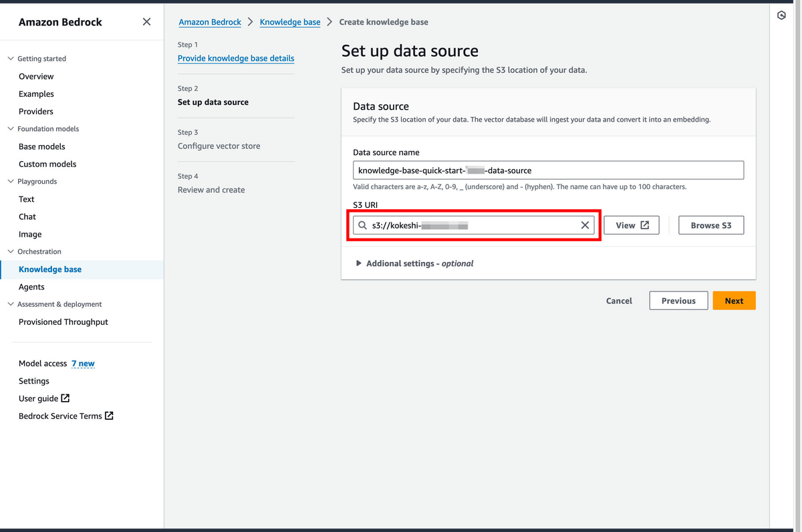The width and height of the screenshot is (802, 532).
Task: Open Settings in the sidebar
Action: point(34,381)
